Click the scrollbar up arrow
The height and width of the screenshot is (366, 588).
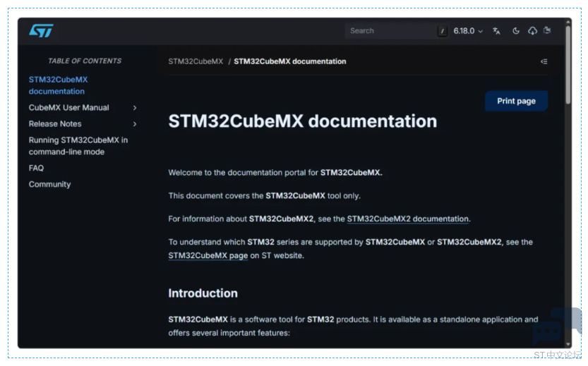click(x=568, y=22)
